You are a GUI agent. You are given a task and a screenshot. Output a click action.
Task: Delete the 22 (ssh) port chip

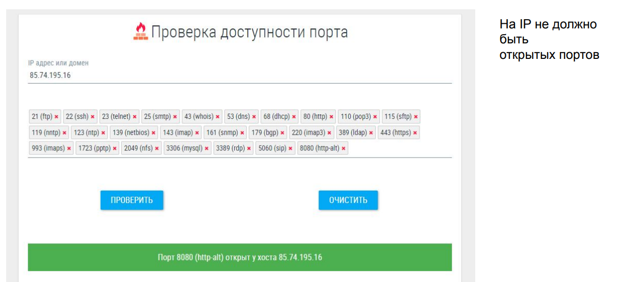click(x=92, y=117)
